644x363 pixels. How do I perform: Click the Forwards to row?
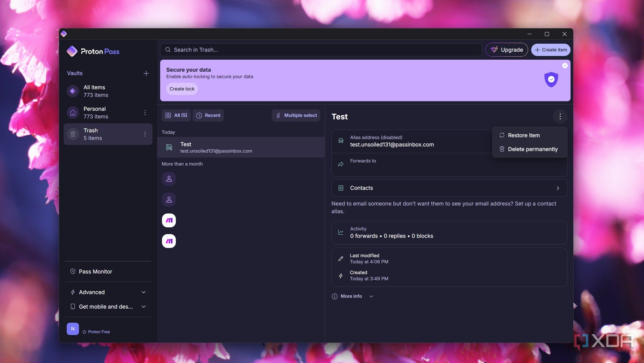click(449, 165)
